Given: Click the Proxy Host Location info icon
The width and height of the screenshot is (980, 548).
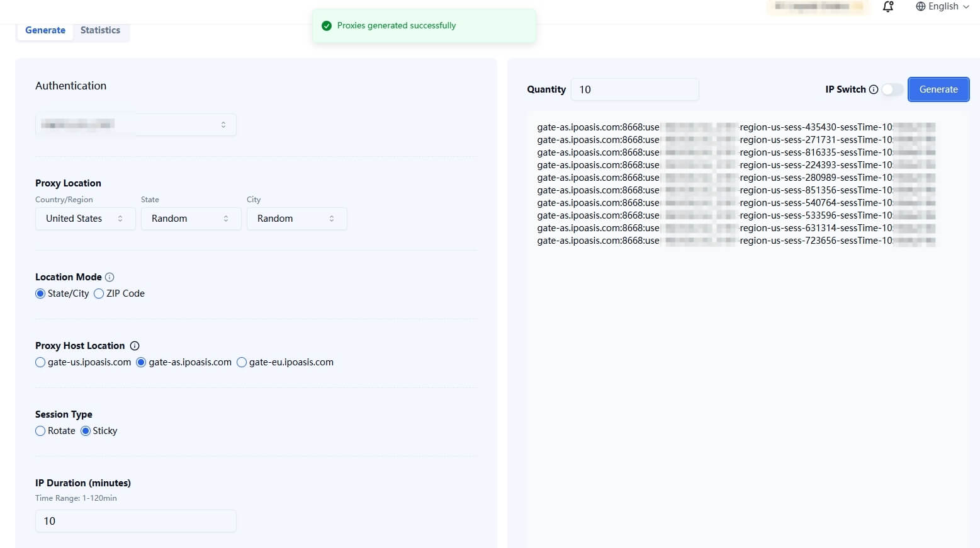Looking at the screenshot, I should pos(135,346).
